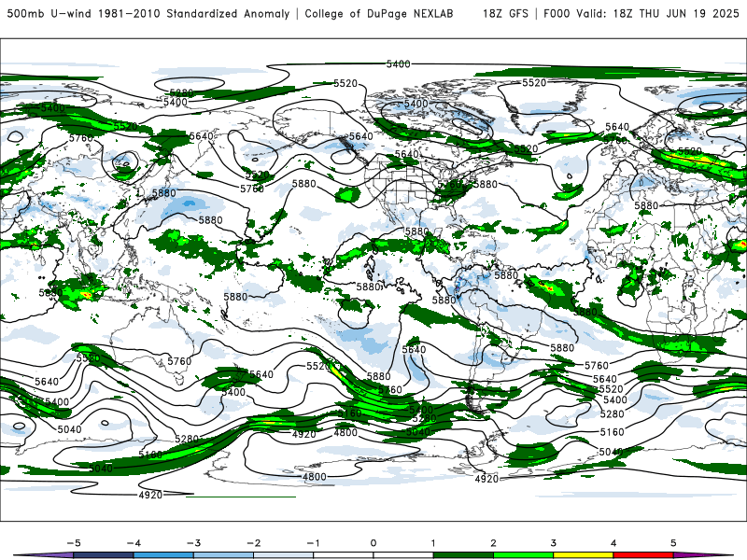Click the '−2' colorbar tick label
Viewport: 747px width, 560px height.
(x=253, y=543)
